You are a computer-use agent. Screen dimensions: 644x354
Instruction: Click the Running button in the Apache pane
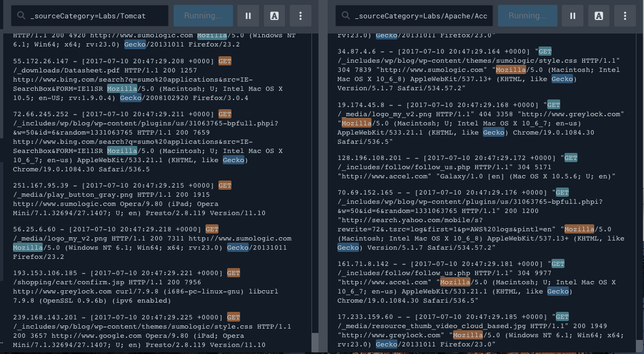(528, 16)
